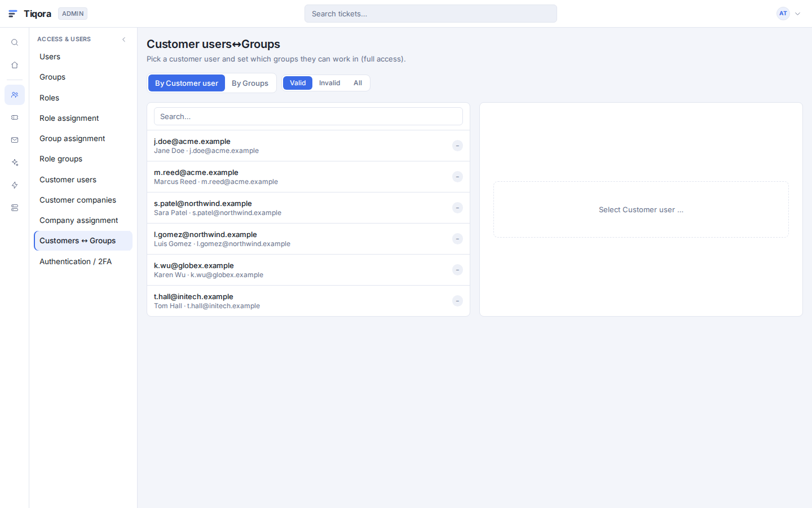Select the users and access icon
The width and height of the screenshot is (812, 508).
(x=15, y=95)
